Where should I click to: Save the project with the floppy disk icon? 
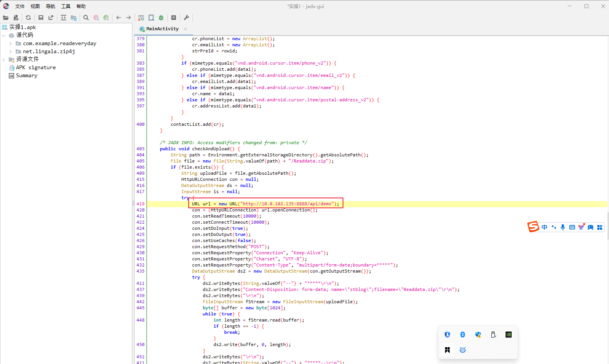tap(41, 18)
